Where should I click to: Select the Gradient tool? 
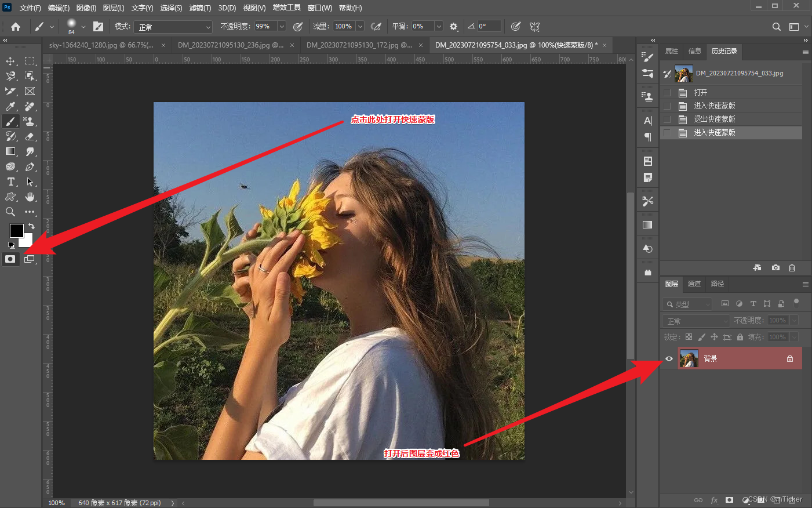[x=10, y=151]
